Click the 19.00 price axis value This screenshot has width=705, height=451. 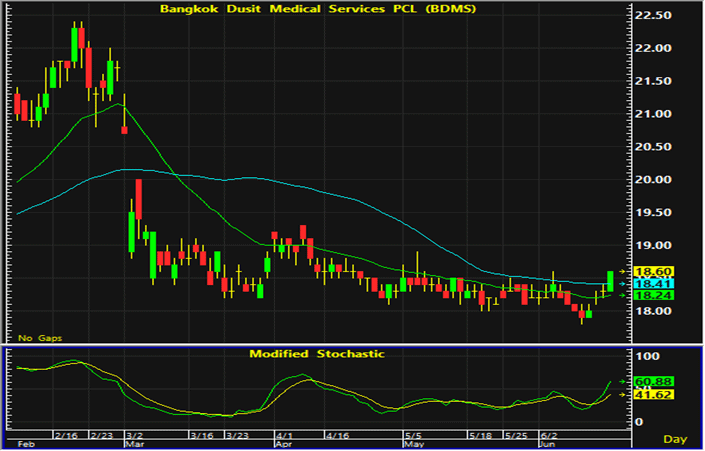pos(653,245)
